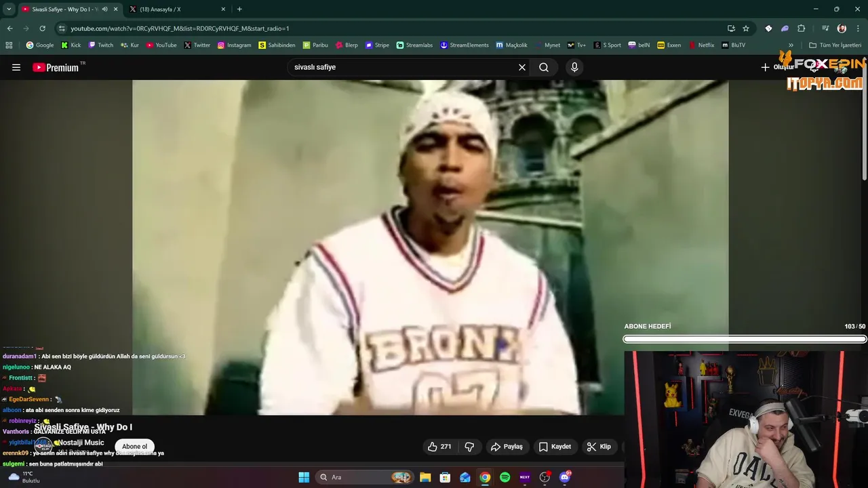Open File Explorer from the taskbar

425,477
